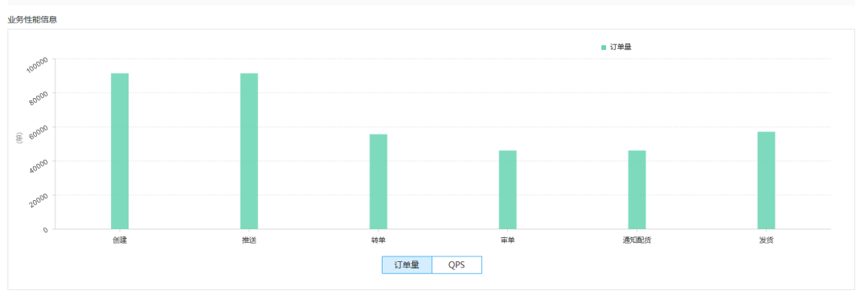868x299 pixels.
Task: Click the 通知配货 bar
Action: (x=637, y=190)
